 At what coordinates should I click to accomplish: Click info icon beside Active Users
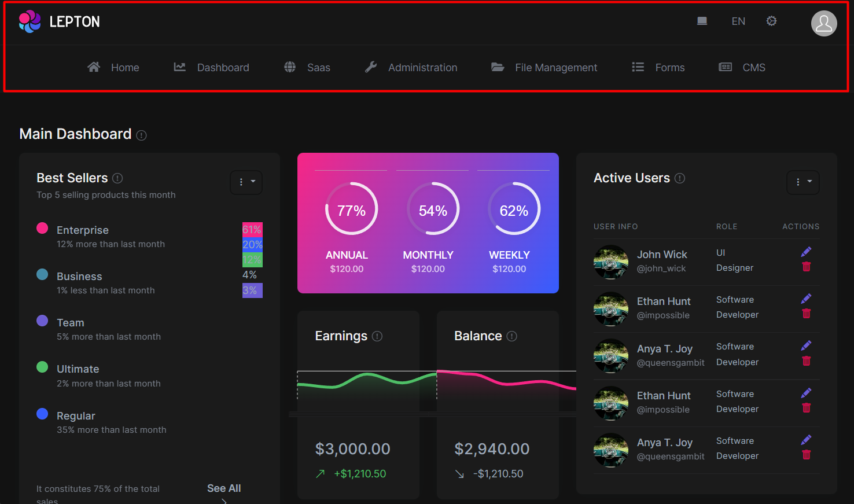tap(680, 178)
